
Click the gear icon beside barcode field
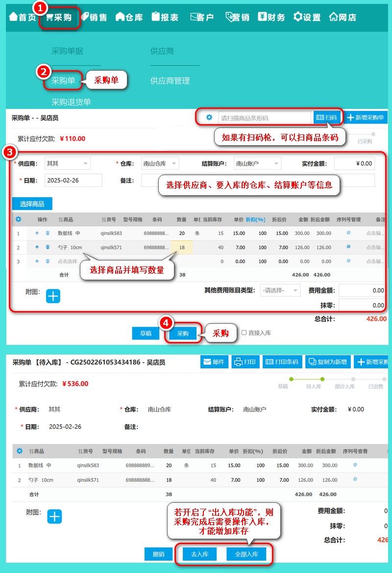click(x=209, y=117)
